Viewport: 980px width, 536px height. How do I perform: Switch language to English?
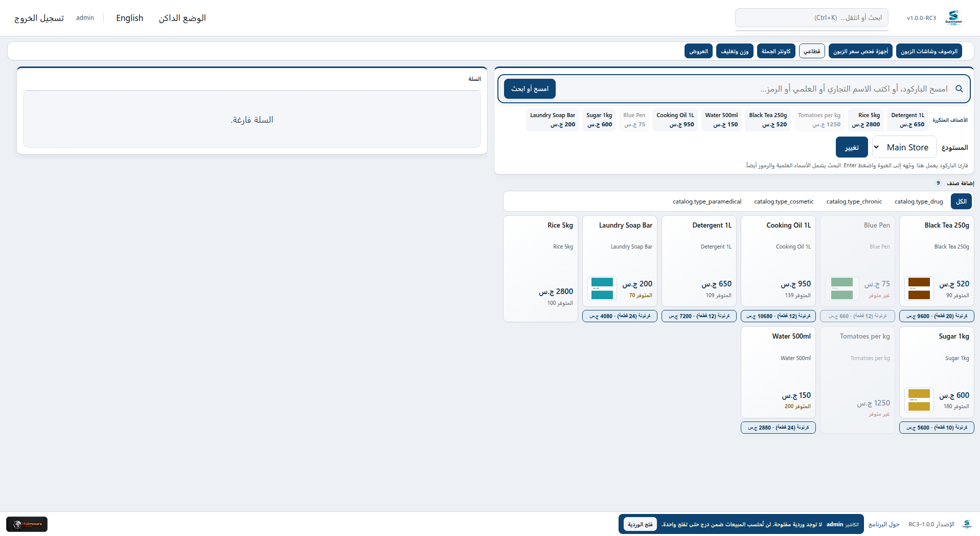point(129,18)
